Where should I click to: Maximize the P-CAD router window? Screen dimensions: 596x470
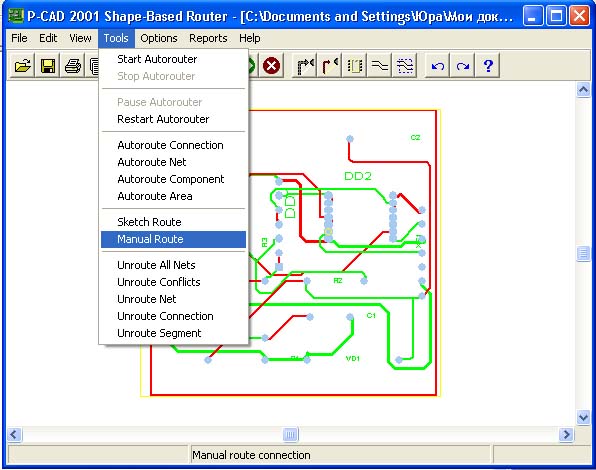[556, 16]
